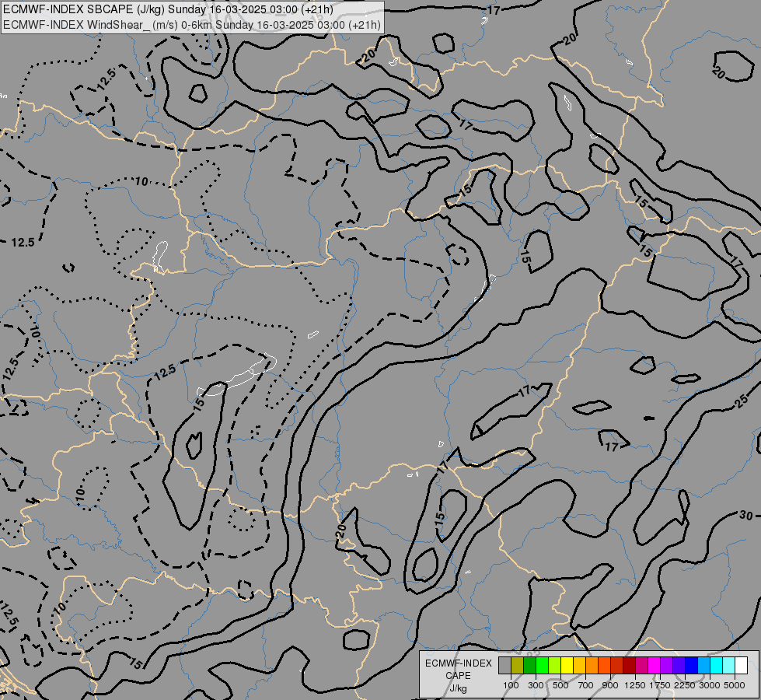
Task: Click the WindShear 0-6km title line
Action: click(192, 25)
